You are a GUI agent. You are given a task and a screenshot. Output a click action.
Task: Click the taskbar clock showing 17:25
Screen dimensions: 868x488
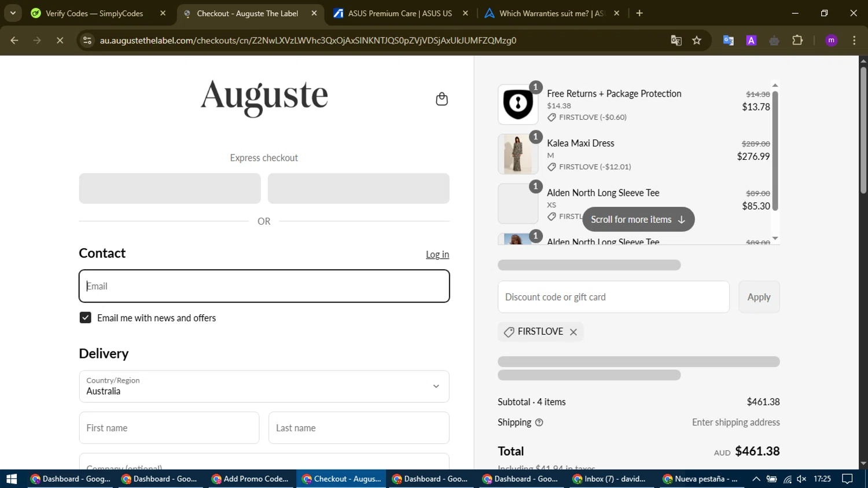pyautogui.click(x=822, y=479)
